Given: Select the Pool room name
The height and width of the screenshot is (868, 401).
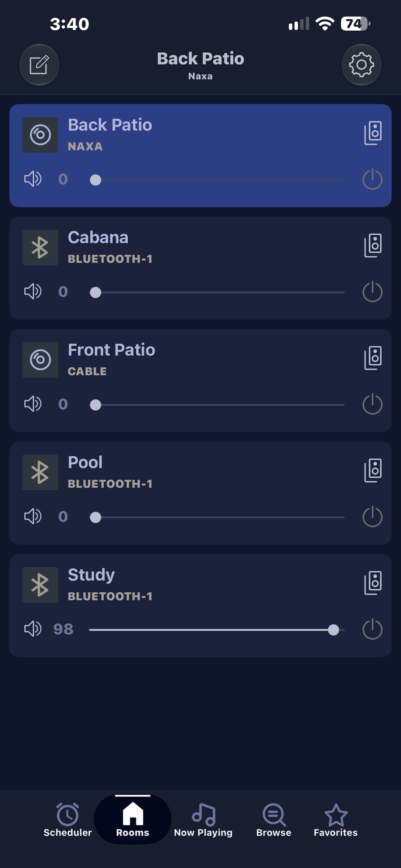Looking at the screenshot, I should coord(85,462).
